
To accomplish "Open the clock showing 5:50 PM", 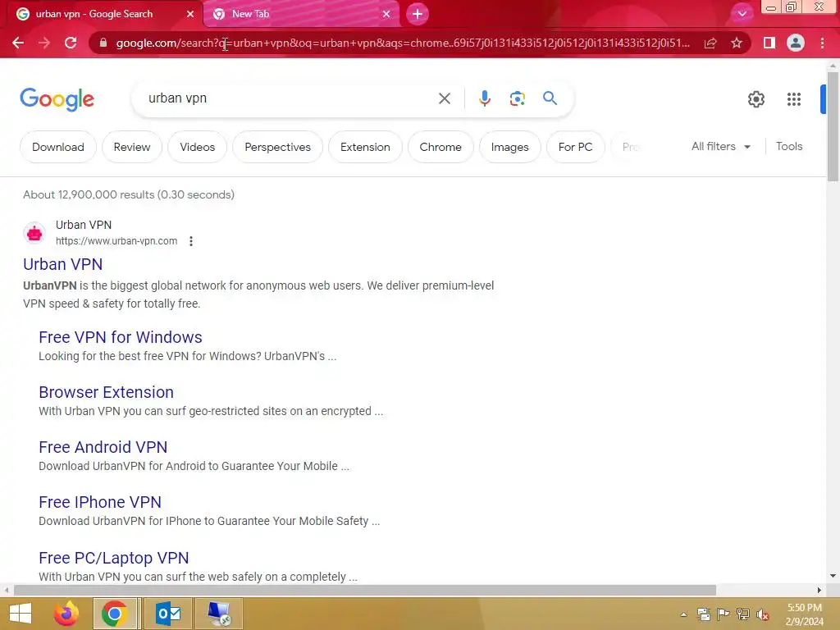I will pos(804,614).
